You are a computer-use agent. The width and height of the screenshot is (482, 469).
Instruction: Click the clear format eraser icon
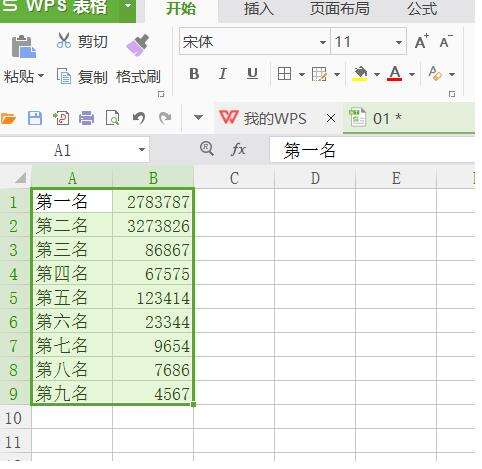tap(435, 74)
